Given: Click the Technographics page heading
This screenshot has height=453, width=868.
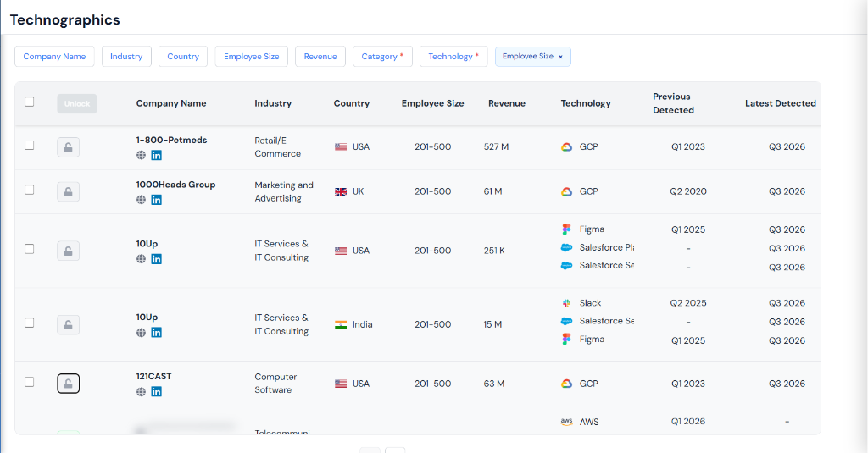Looking at the screenshot, I should (x=64, y=20).
